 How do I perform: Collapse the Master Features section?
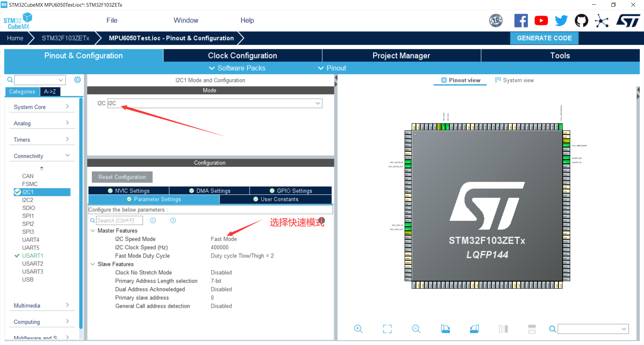coord(93,230)
